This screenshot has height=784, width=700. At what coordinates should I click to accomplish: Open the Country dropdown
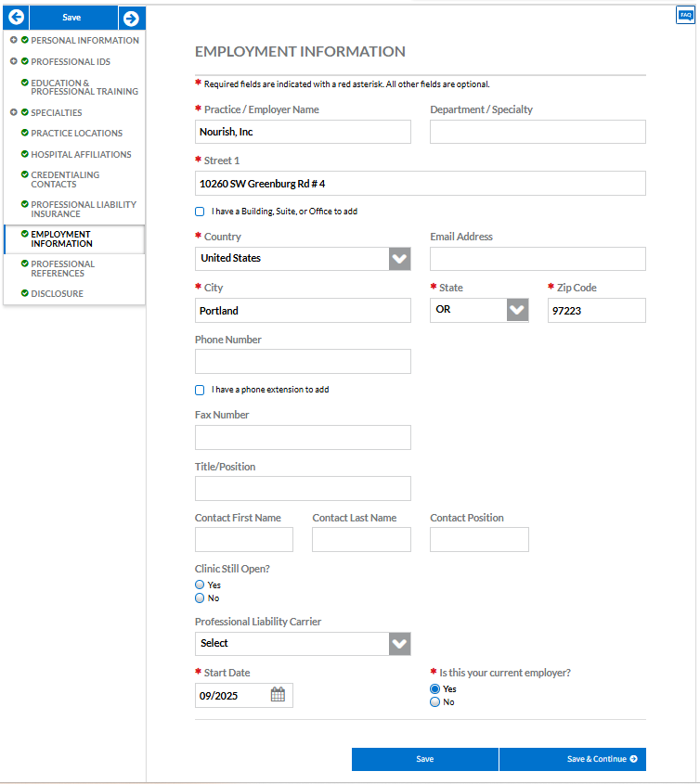399,259
